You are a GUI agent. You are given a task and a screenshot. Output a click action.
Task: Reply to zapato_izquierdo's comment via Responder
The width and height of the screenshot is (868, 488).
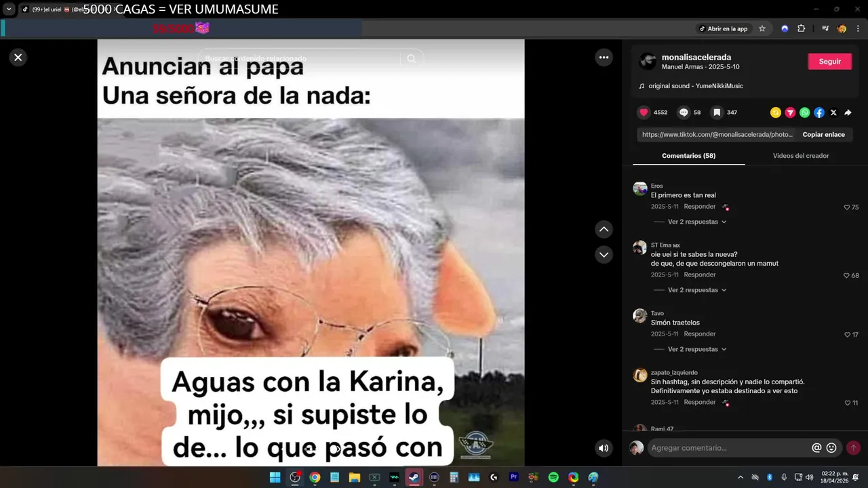pos(699,402)
